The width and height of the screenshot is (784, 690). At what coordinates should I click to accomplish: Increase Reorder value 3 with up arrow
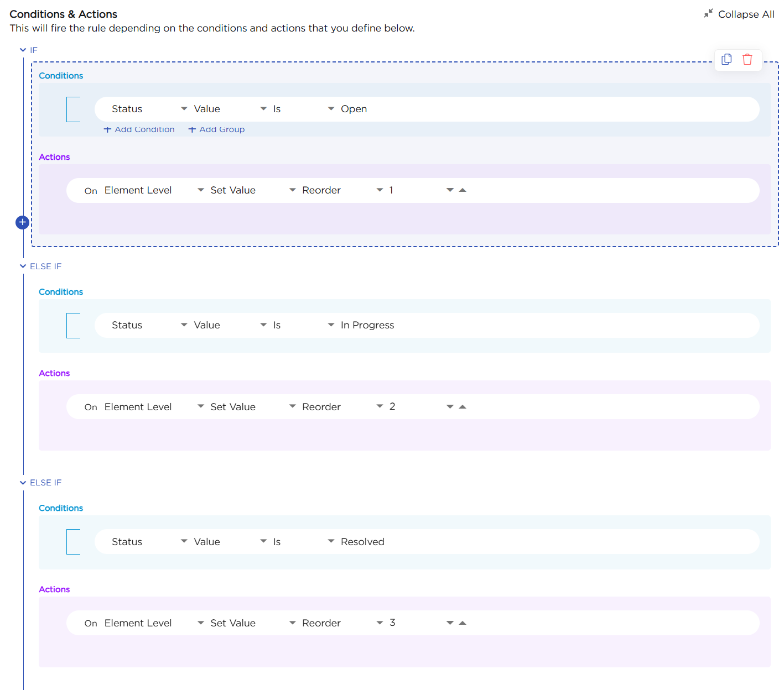(463, 623)
